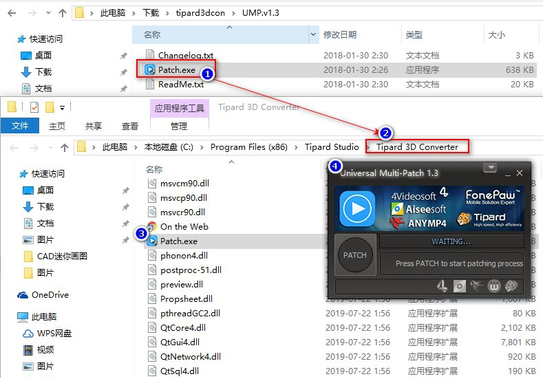Click the checkmark properties icon in title bar
Image resolution: width=543 pixels, height=392 pixels.
(34, 107)
